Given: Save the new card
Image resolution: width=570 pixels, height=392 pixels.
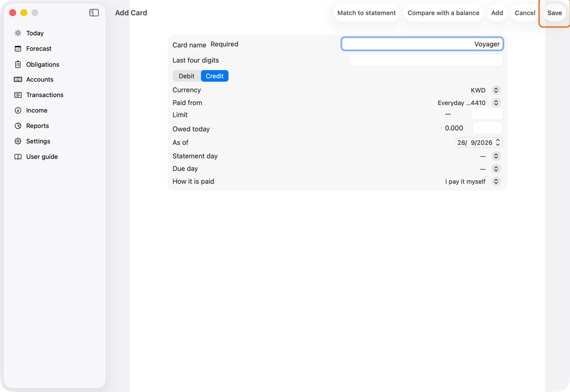Looking at the screenshot, I should (x=555, y=13).
